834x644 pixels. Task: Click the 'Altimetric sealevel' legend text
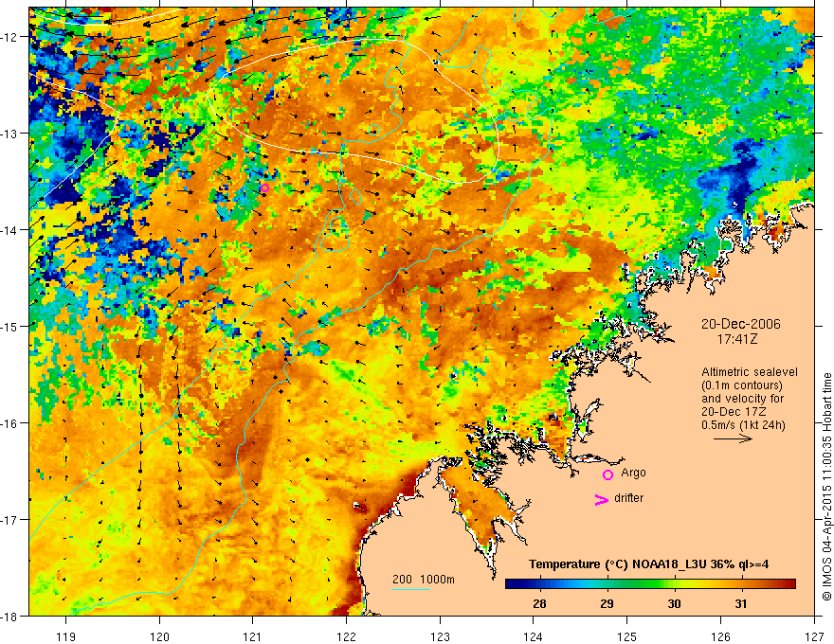(x=750, y=372)
